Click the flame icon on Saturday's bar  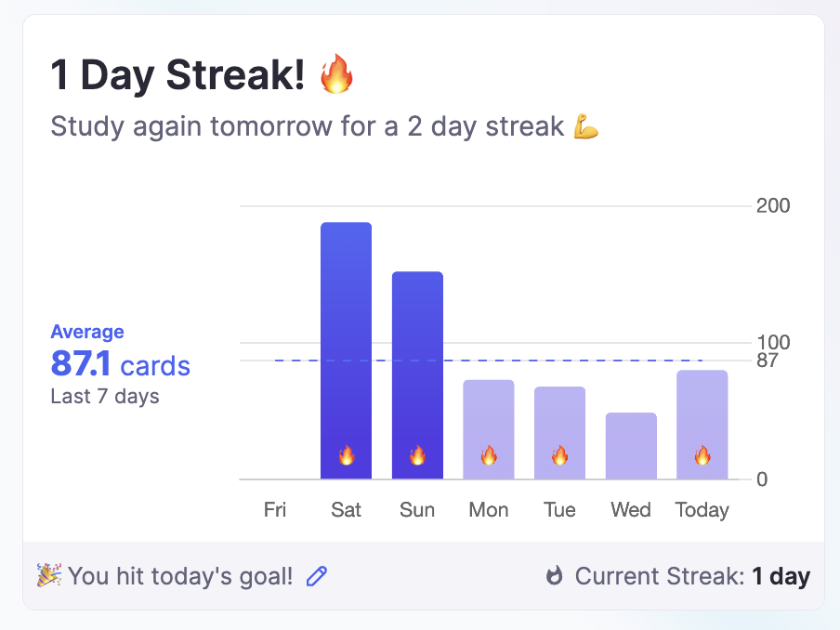coord(347,455)
